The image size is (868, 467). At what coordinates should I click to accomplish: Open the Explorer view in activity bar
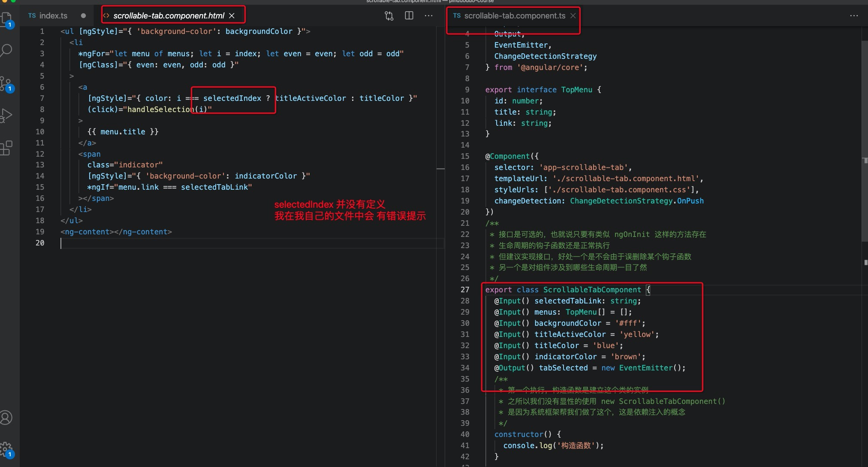point(6,18)
